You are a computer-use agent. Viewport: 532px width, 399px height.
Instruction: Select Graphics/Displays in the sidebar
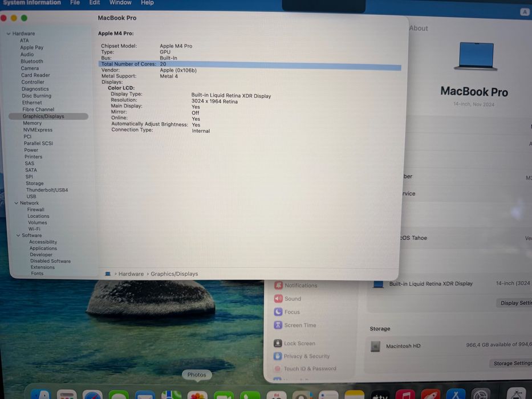48,116
